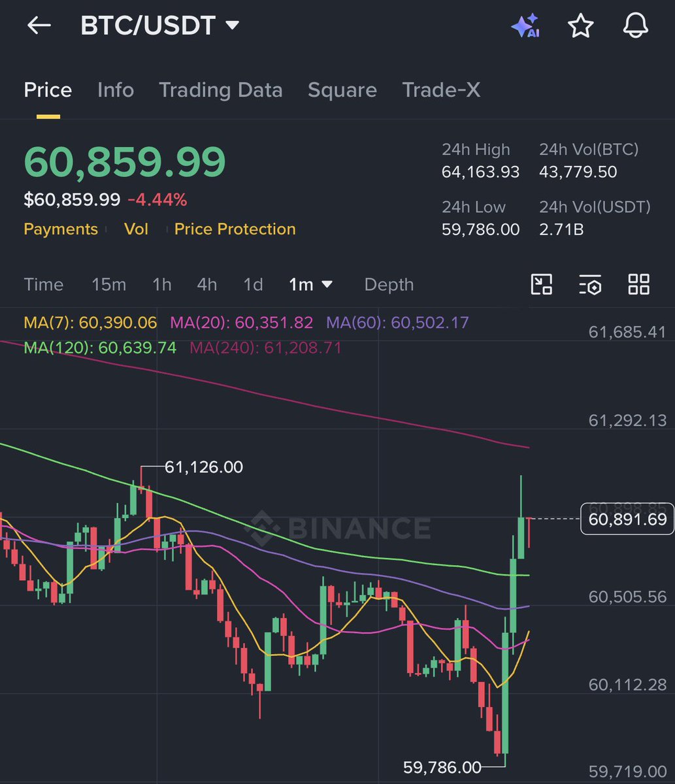Screen dimensions: 675x784
Task: Tap the -4.44% change value
Action: point(157,200)
